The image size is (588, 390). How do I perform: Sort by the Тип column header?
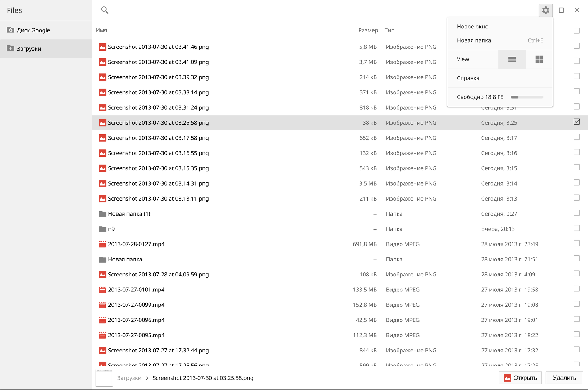390,30
